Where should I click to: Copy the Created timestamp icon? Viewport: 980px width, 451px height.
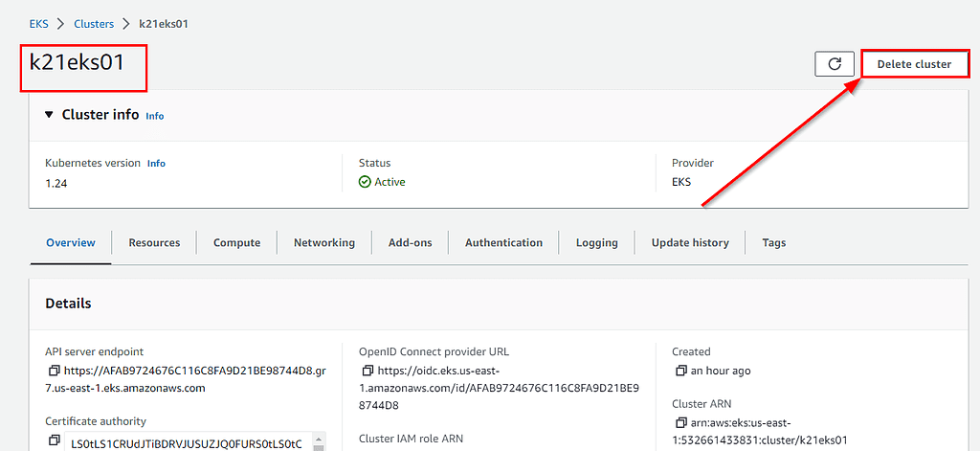coord(681,371)
